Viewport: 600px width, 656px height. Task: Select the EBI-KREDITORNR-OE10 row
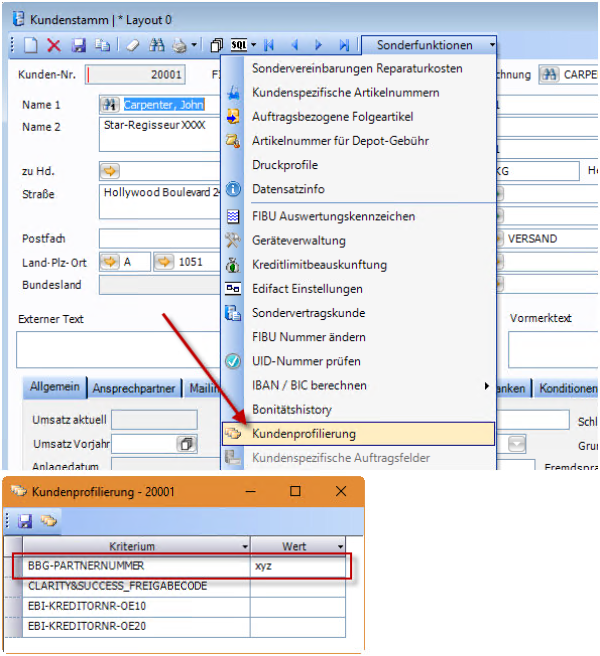click(x=130, y=606)
